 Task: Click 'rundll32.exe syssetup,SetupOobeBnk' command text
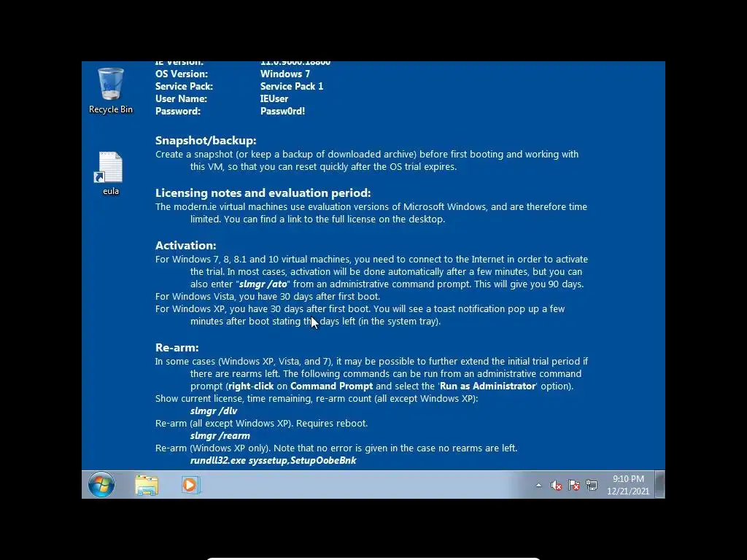[x=273, y=460]
